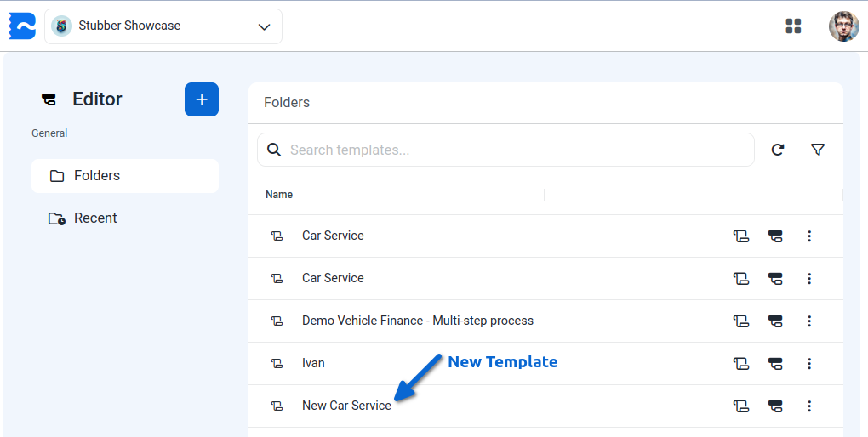
Task: Open the filter options
Action: tap(818, 150)
